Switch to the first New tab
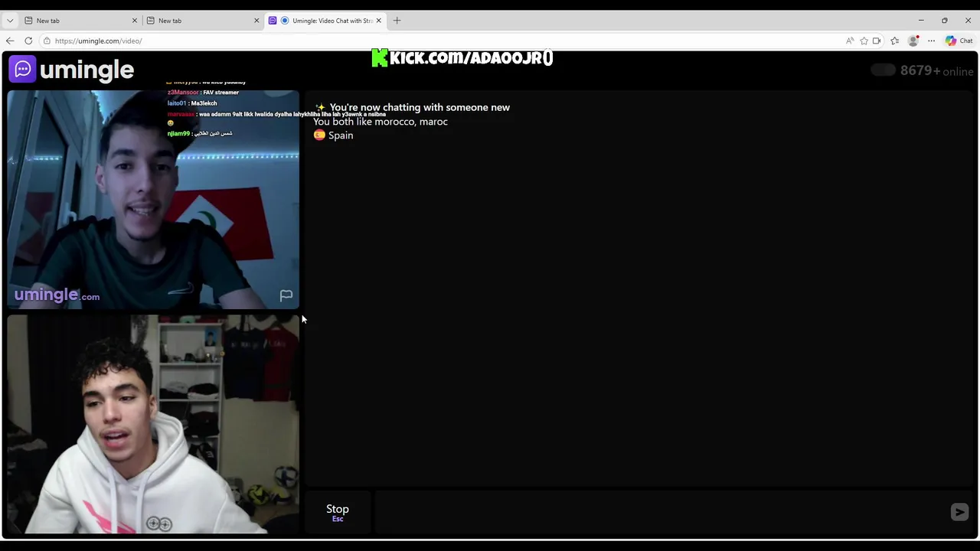 80,21
